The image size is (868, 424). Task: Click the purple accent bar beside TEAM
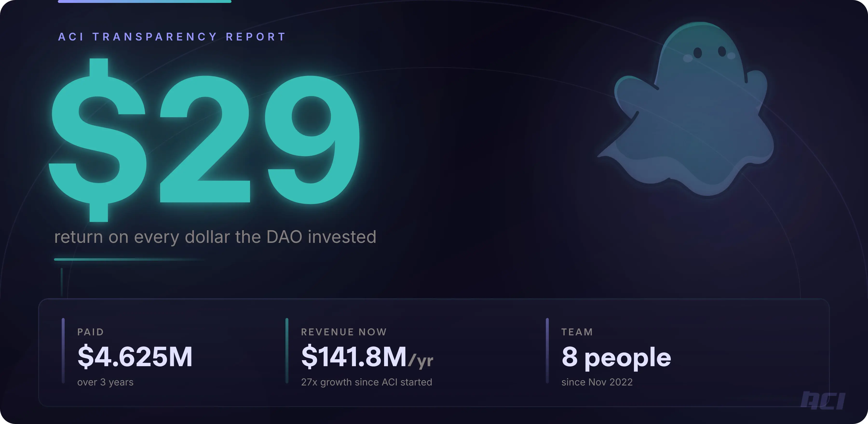547,350
